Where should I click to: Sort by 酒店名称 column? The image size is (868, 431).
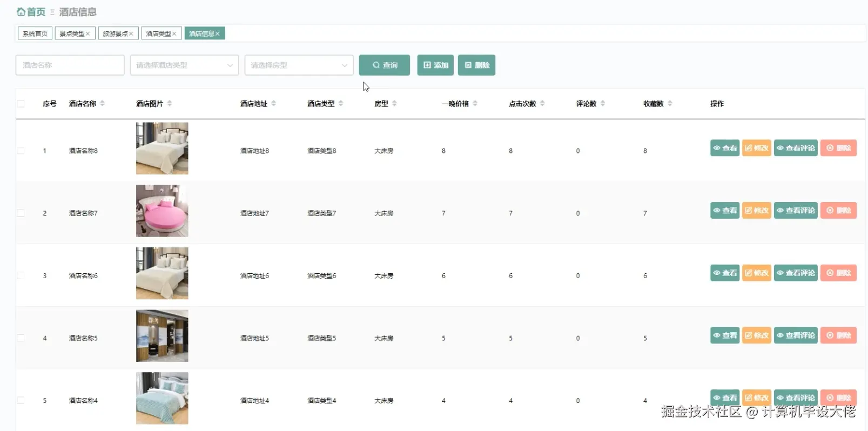coord(102,103)
